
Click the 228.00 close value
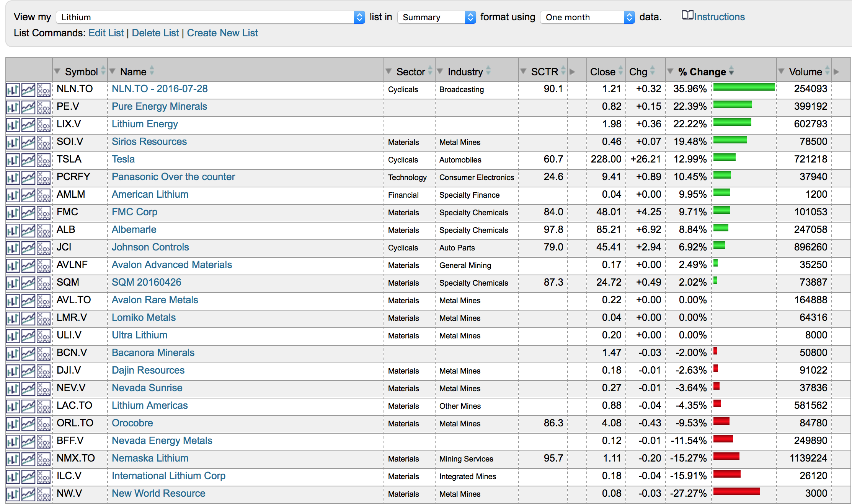tap(606, 159)
